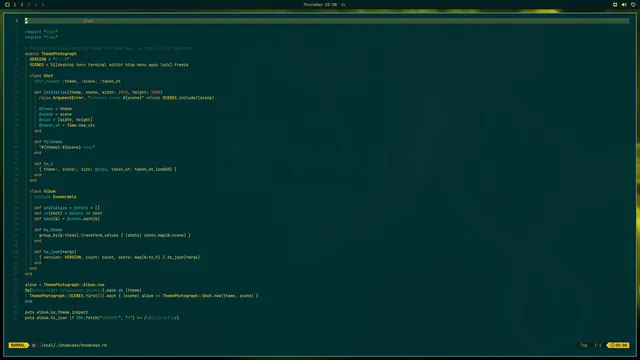Viewport: 640px width, 360px height.
Task: Click the file-type icon beside the showcase.rb path
Action: point(34,345)
